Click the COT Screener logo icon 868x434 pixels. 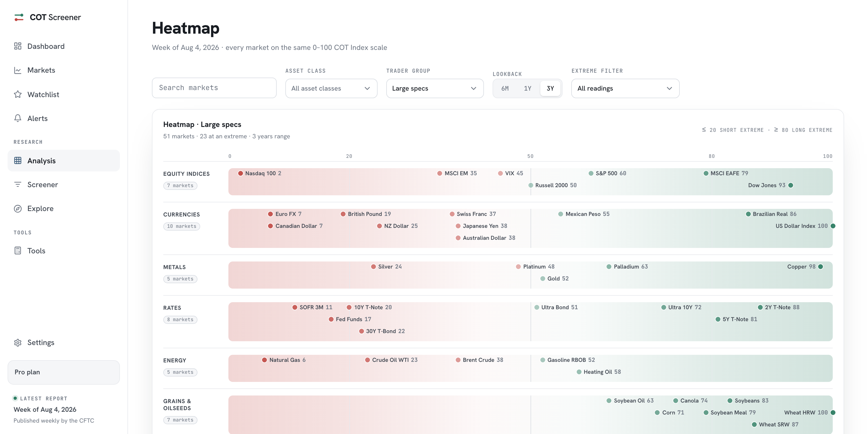coord(19,17)
